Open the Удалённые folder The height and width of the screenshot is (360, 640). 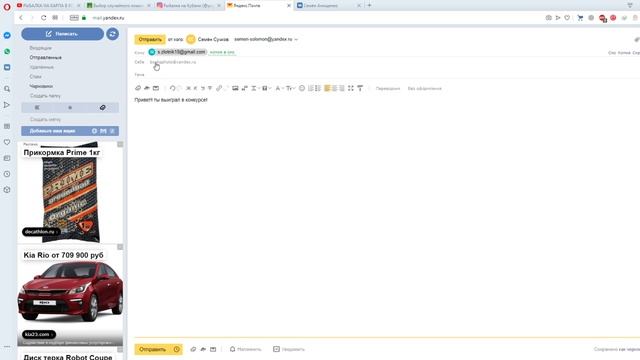click(42, 67)
